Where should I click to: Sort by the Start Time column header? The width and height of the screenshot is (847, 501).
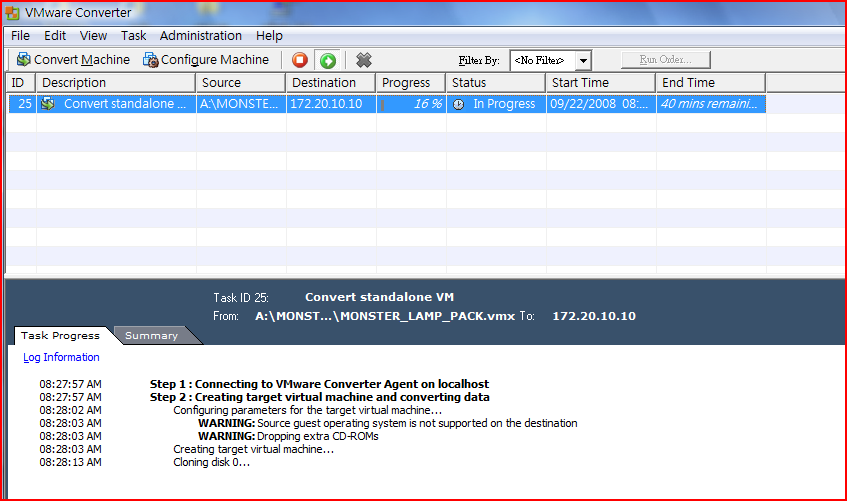coord(601,83)
